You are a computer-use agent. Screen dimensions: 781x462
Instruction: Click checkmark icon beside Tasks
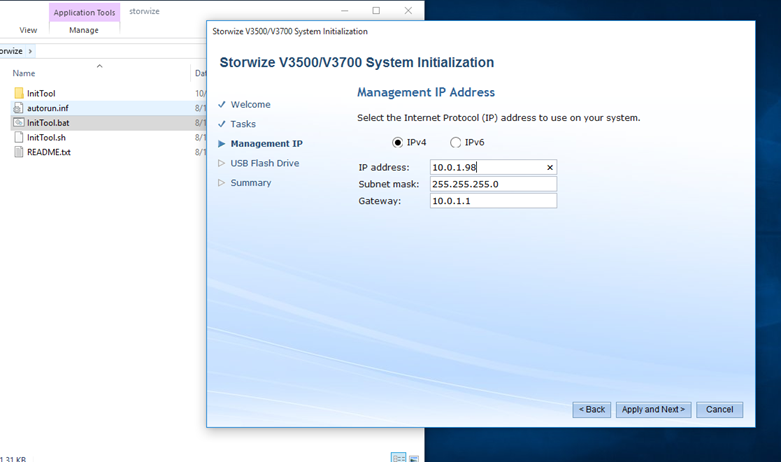tap(222, 124)
